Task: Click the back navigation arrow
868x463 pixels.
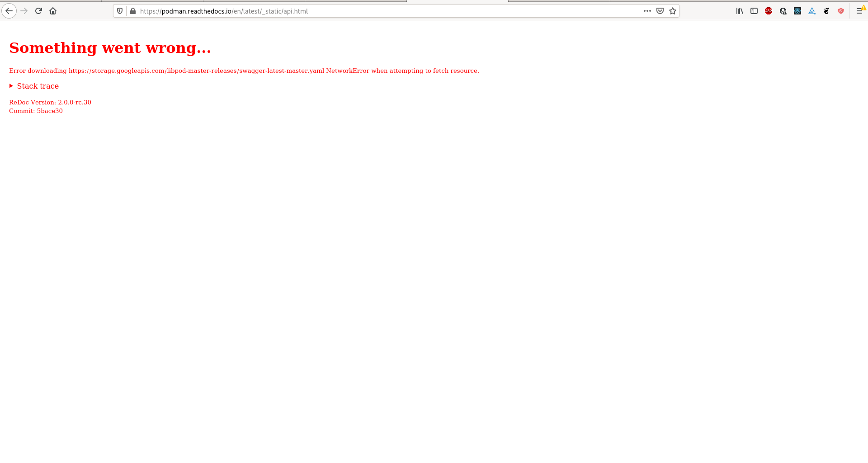Action: [x=9, y=10]
